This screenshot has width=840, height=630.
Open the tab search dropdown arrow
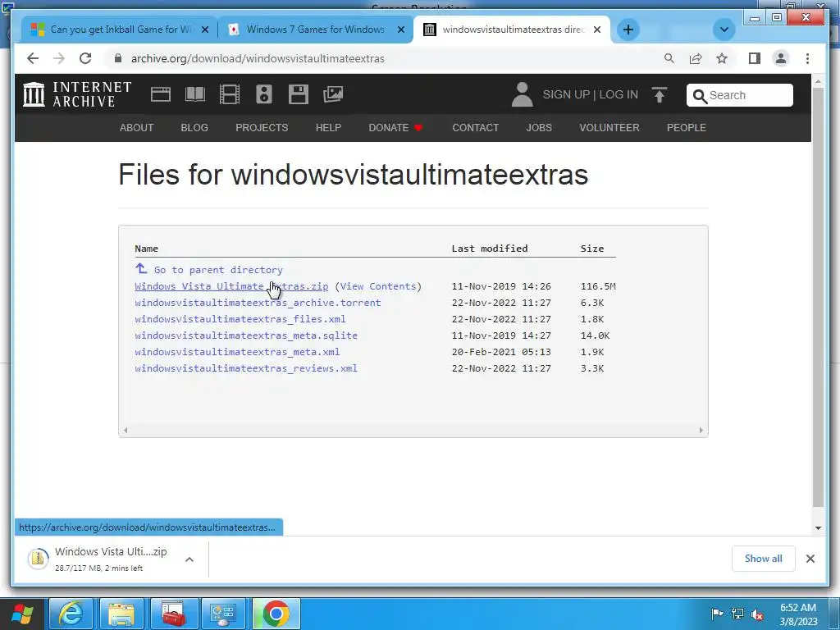coord(724,30)
